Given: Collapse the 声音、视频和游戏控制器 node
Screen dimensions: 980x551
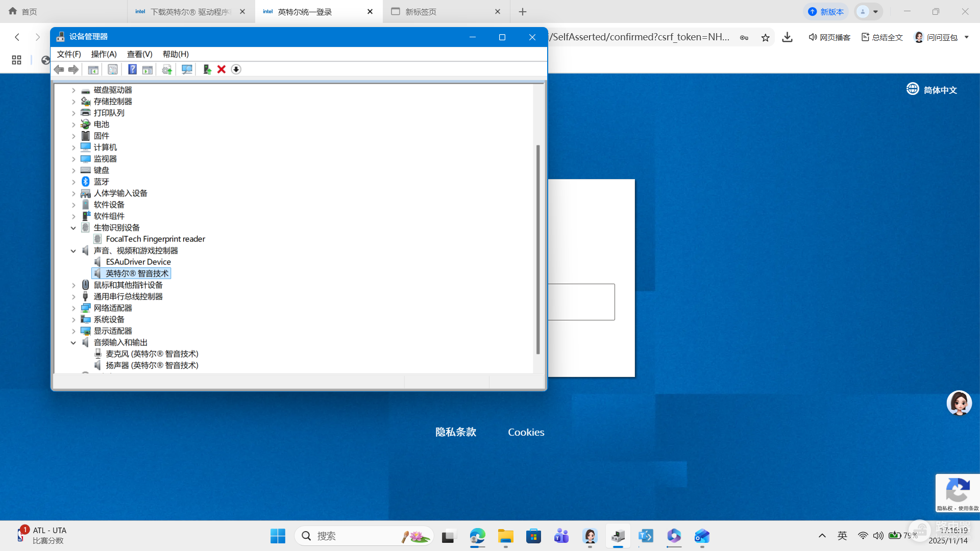Looking at the screenshot, I should (x=73, y=251).
